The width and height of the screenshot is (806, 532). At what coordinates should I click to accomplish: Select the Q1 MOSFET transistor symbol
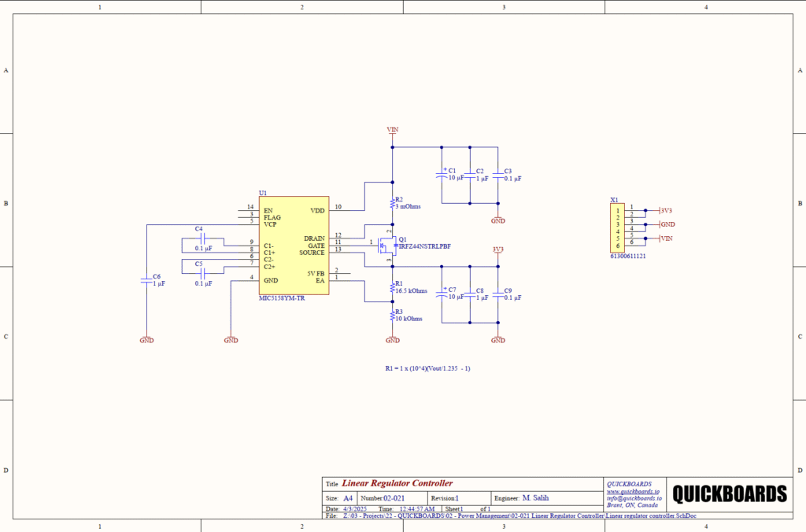[385, 245]
